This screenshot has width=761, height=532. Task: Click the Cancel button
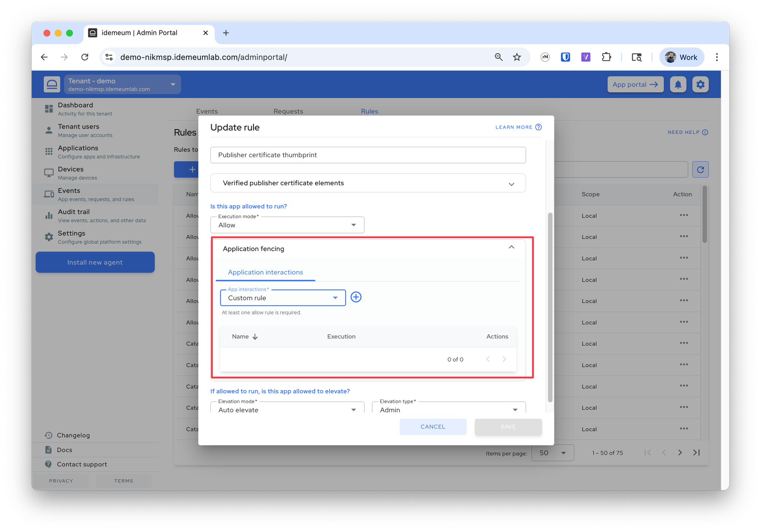point(433,427)
